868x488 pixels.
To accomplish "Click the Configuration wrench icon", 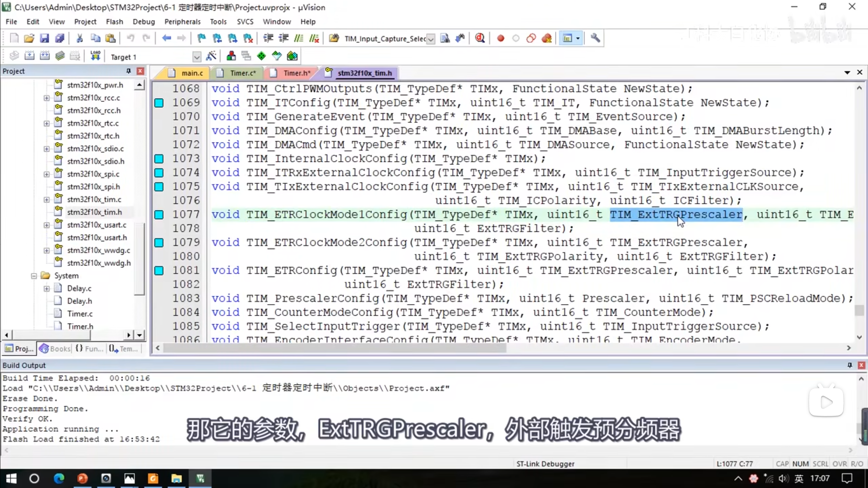I will (595, 38).
